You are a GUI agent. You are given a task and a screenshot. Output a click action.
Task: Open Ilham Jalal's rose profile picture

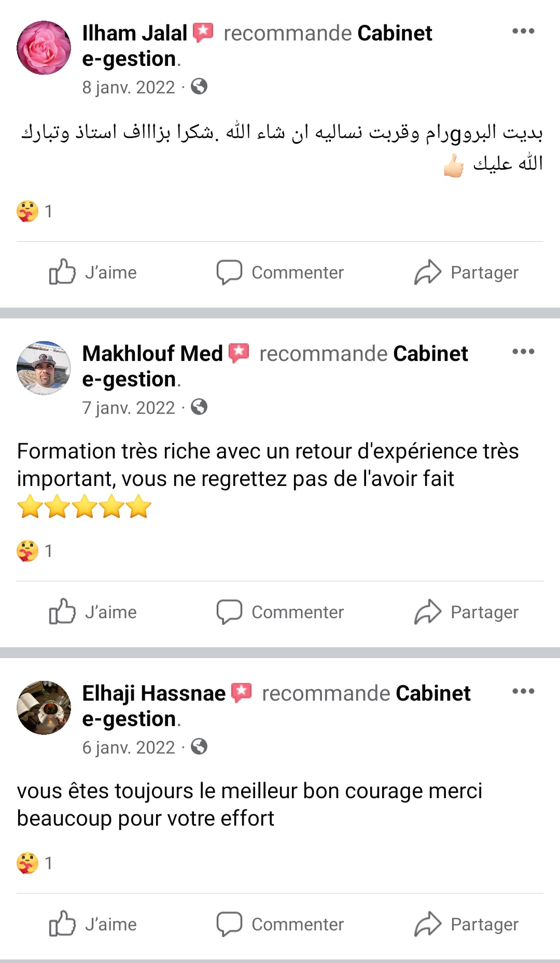[x=44, y=48]
